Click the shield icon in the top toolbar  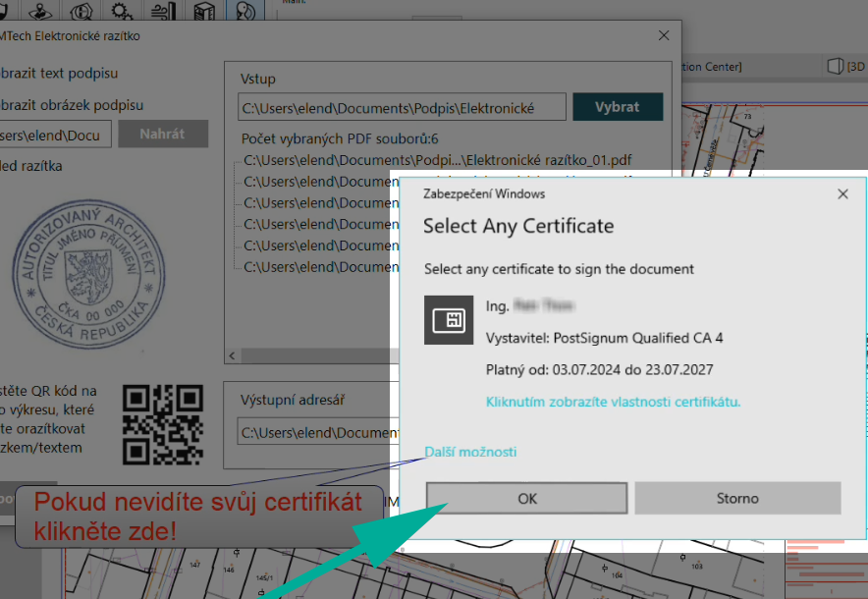click(5, 12)
